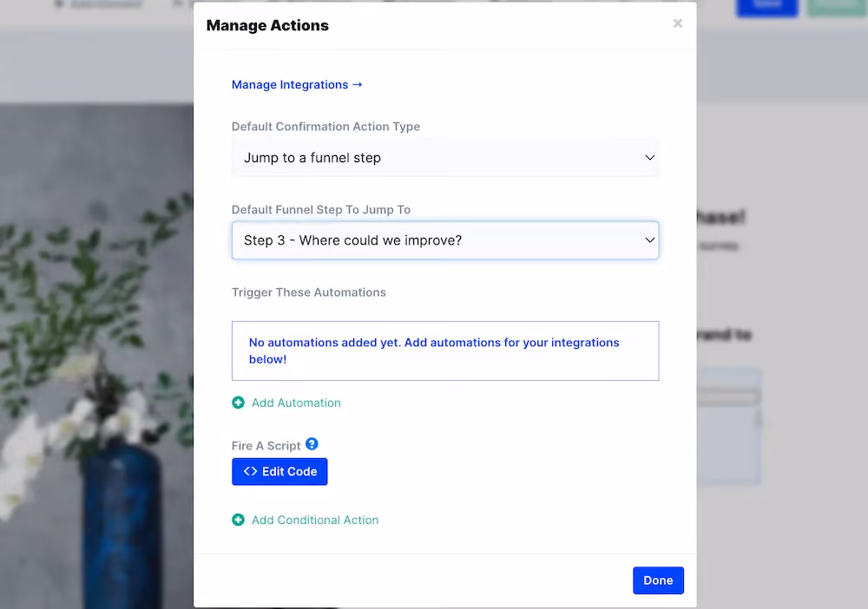868x609 pixels.
Task: Click the Fire A Script label
Action: (266, 446)
